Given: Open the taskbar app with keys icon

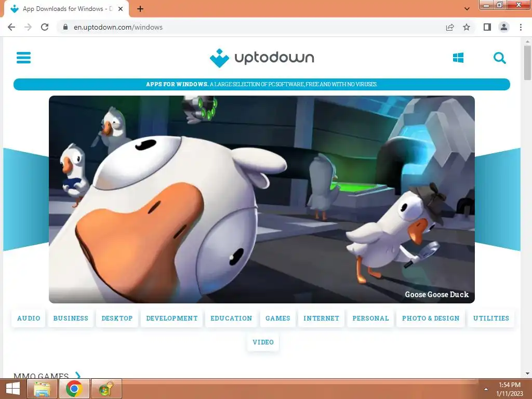Looking at the screenshot, I should click(x=106, y=389).
